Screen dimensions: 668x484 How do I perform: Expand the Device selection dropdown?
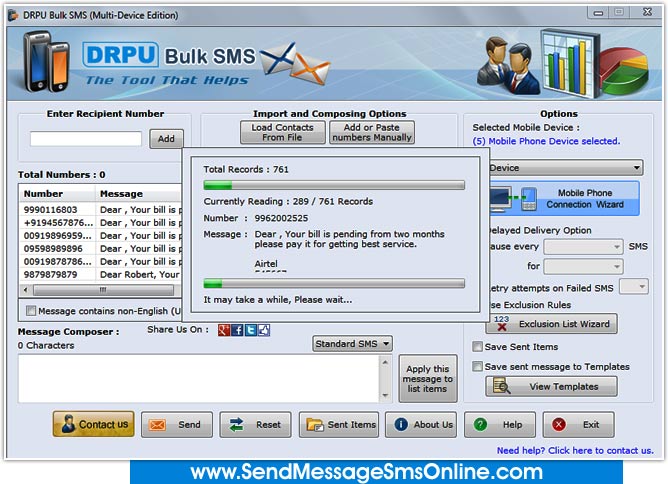(x=565, y=167)
